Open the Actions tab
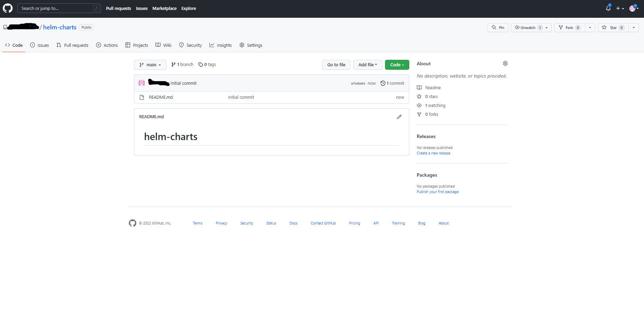 107,45
